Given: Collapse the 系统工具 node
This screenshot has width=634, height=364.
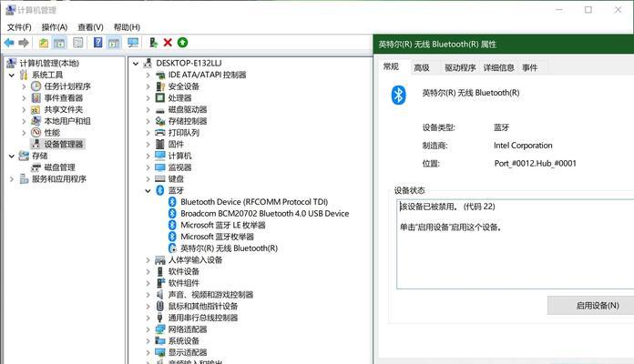Looking at the screenshot, I should pyautogui.click(x=11, y=75).
